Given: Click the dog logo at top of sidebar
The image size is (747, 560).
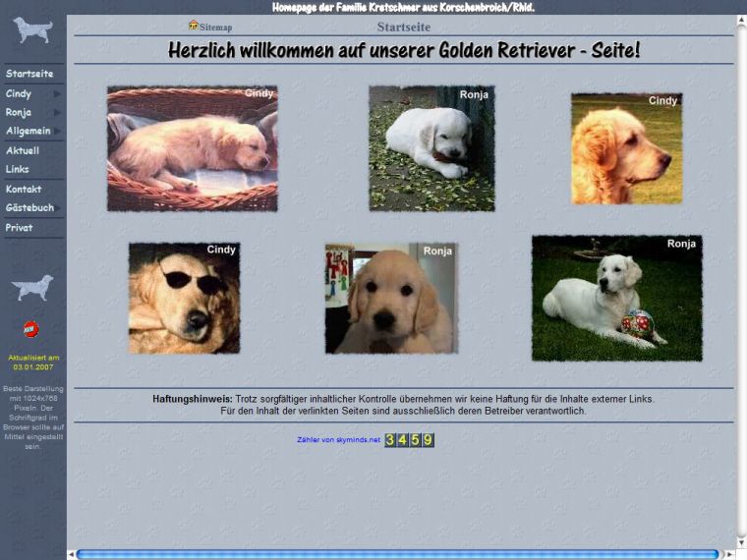Looking at the screenshot, I should pos(32,29).
